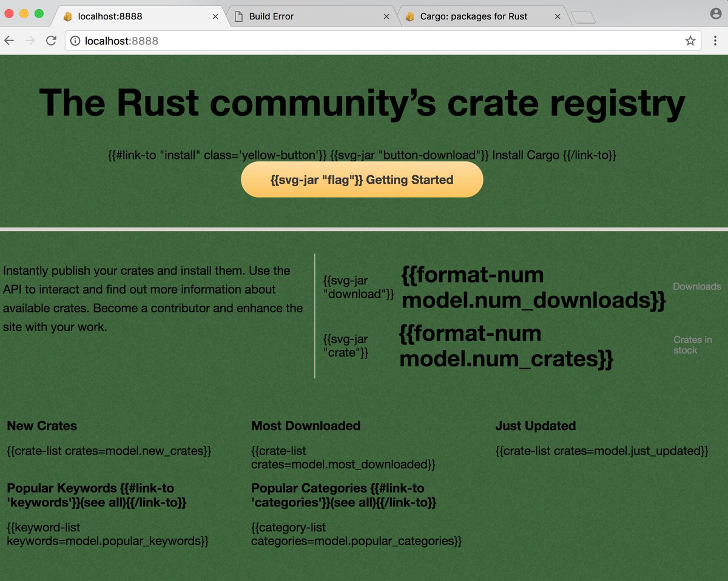Click the crate-list crates=model.most_downloaded text
The height and width of the screenshot is (581, 728).
343,458
